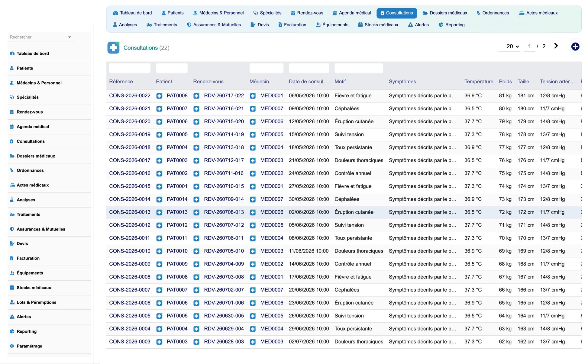Add a new consultation with plus icon
This screenshot has height=364, width=588.
coord(575,47)
